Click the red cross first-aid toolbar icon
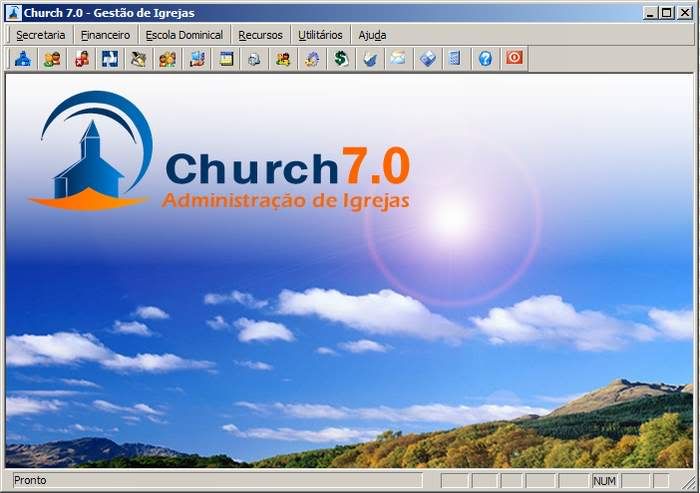 coord(81,59)
